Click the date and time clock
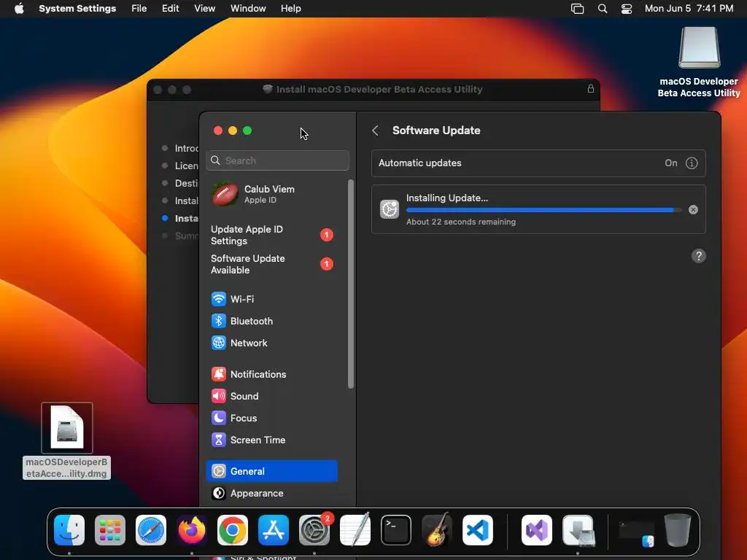Image resolution: width=747 pixels, height=560 pixels. [689, 9]
